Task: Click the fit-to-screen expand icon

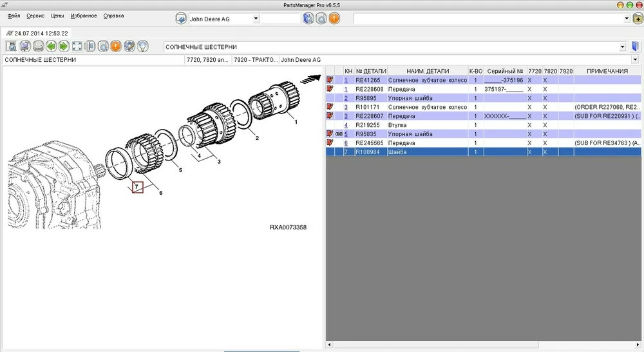Action: click(77, 46)
